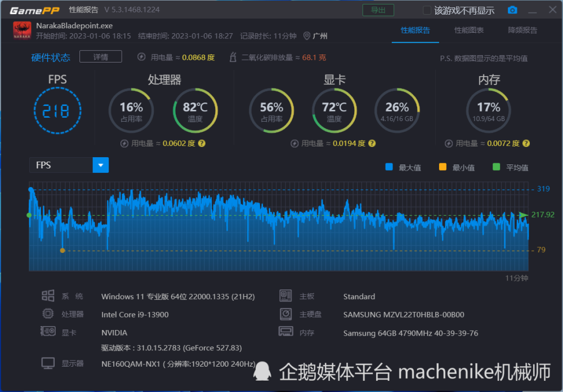
Task: Click the 硬件状态 heading link
Action: pyautogui.click(x=51, y=57)
